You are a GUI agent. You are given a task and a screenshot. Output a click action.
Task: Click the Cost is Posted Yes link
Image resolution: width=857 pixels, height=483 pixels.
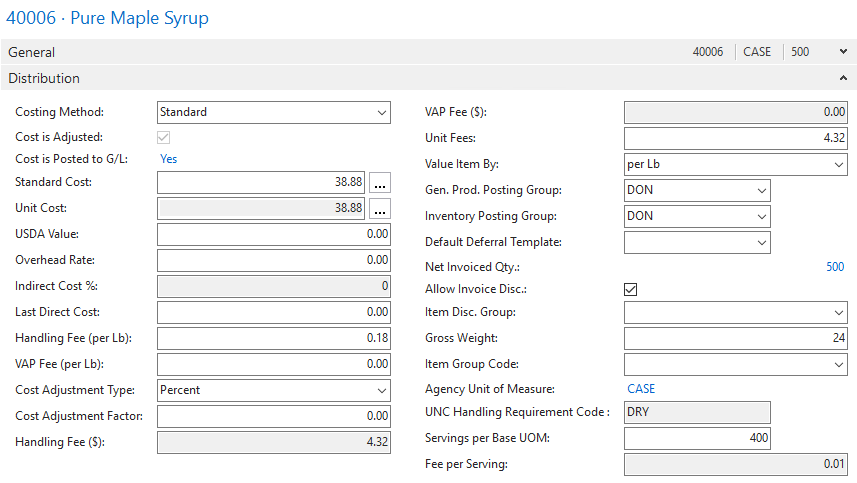pyautogui.click(x=169, y=159)
